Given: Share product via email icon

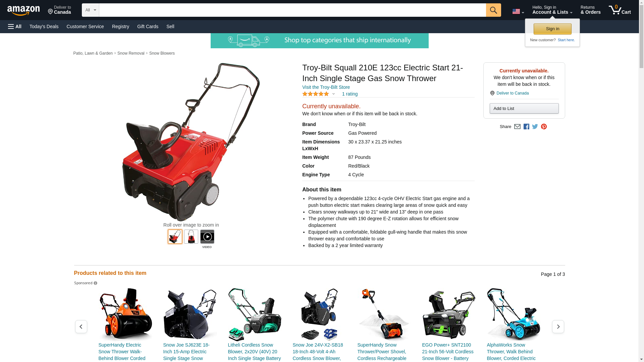Looking at the screenshot, I should 517,127.
